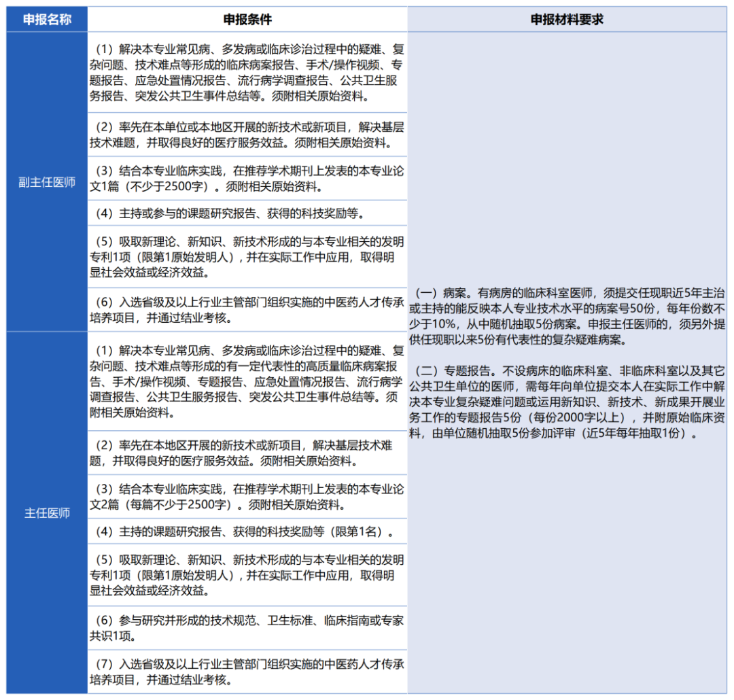
Task: Click 主任医师 condition (5) 发明专利1项
Action: pos(247,575)
